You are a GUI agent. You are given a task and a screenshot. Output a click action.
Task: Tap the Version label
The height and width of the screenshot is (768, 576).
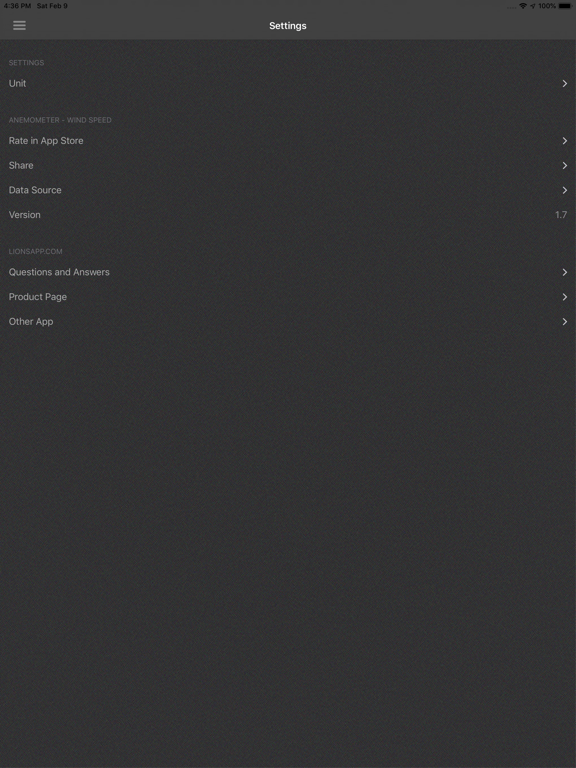click(24, 215)
